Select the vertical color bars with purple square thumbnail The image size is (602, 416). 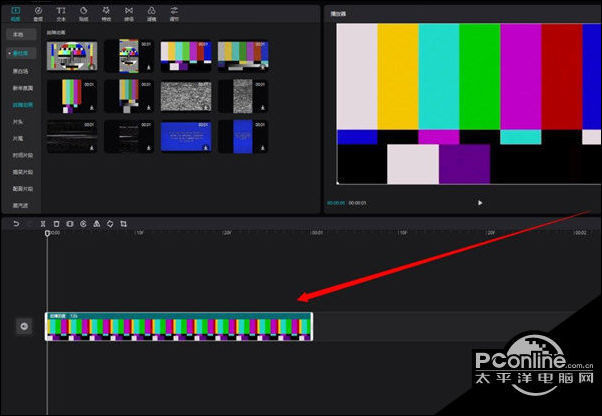click(72, 96)
